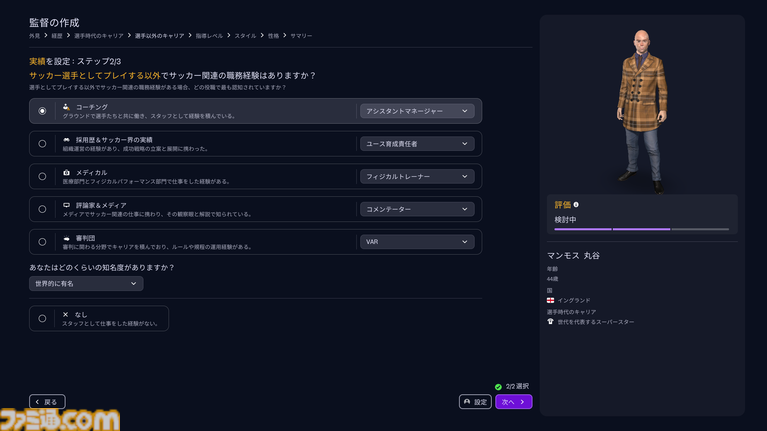Select the メディカル radio button

[42, 176]
